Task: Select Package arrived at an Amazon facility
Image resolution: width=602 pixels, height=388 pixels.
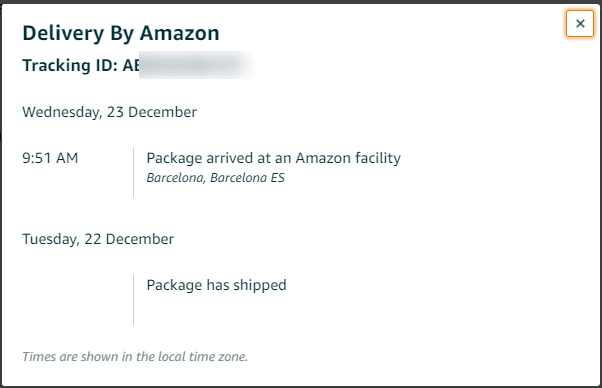Action: click(x=273, y=158)
